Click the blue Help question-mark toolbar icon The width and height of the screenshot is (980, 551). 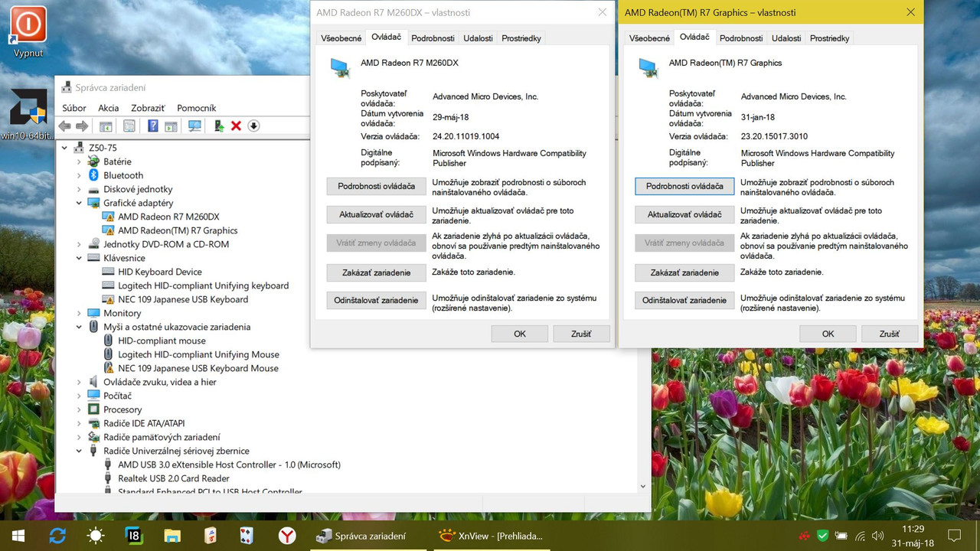tap(153, 126)
